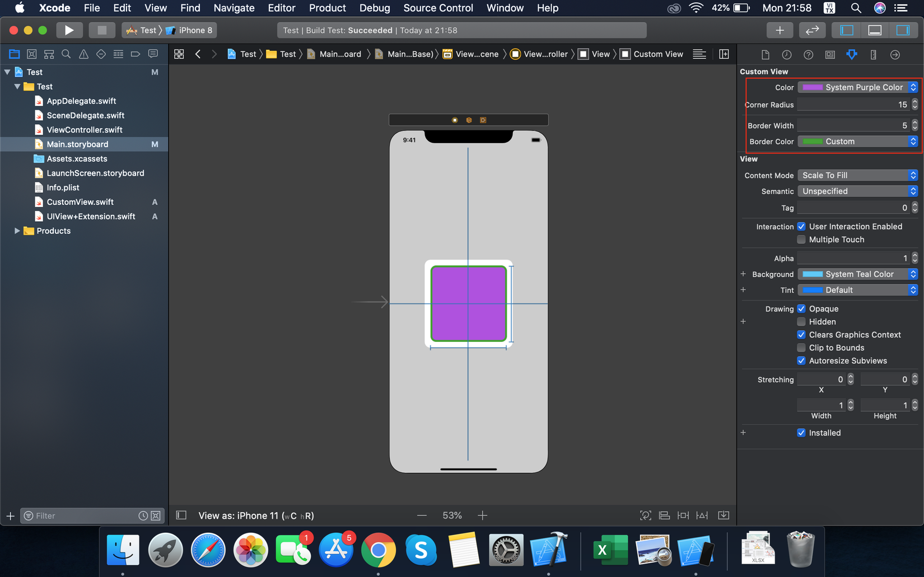Select the Find navigator magnifying glass
Image resolution: width=924 pixels, height=577 pixels.
(x=66, y=54)
